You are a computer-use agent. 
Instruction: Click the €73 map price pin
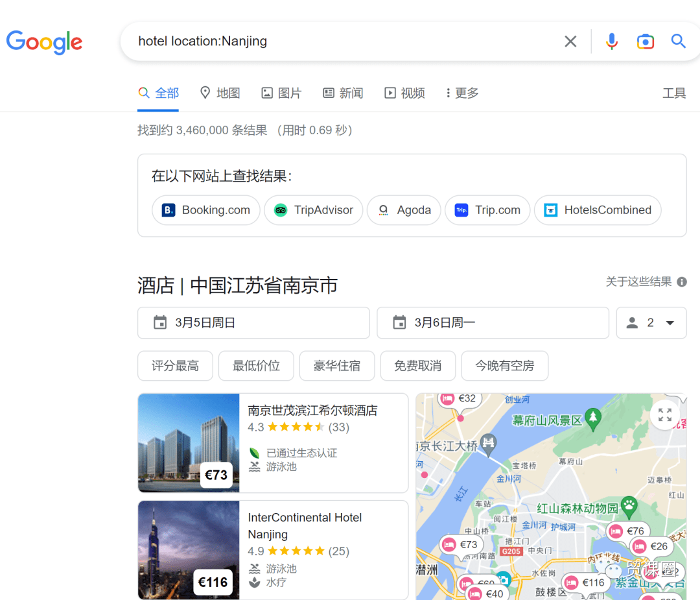[461, 545]
